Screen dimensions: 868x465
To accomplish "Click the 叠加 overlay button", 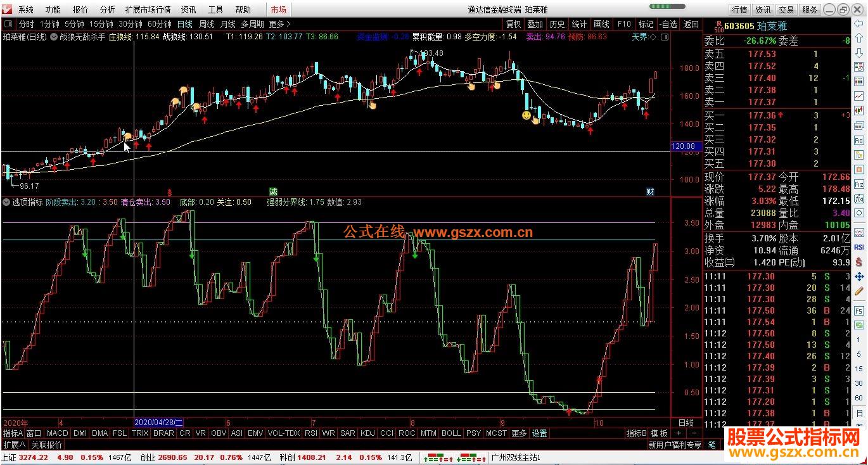I will 535,24.
